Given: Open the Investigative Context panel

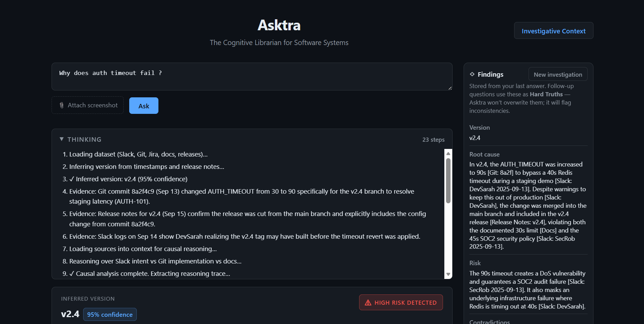Looking at the screenshot, I should click(553, 31).
